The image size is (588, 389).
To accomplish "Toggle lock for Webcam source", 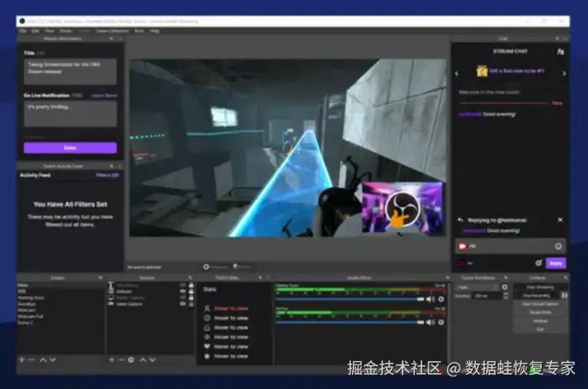I will point(192,291).
